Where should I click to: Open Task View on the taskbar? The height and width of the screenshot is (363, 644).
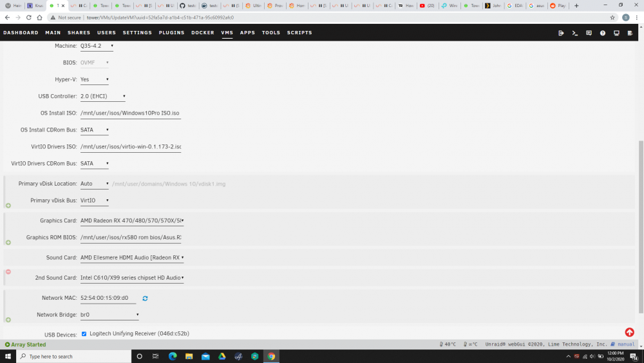click(156, 357)
